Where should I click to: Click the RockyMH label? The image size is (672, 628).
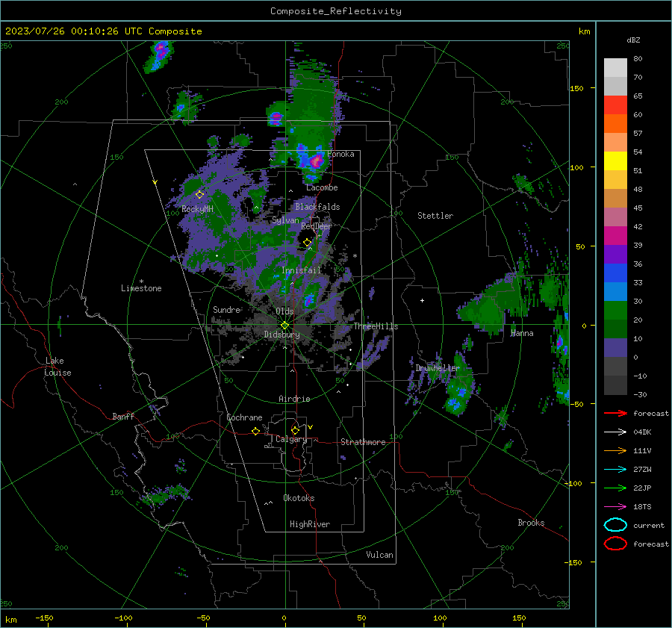(x=197, y=209)
